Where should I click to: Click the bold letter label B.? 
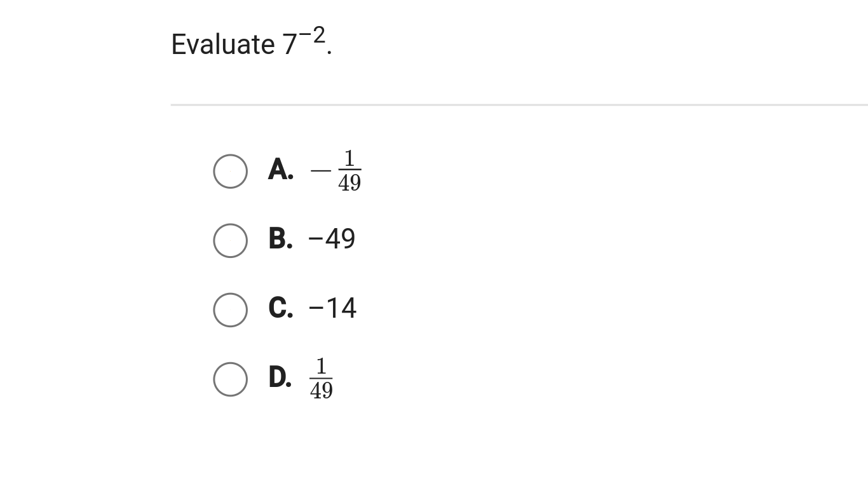[281, 239]
